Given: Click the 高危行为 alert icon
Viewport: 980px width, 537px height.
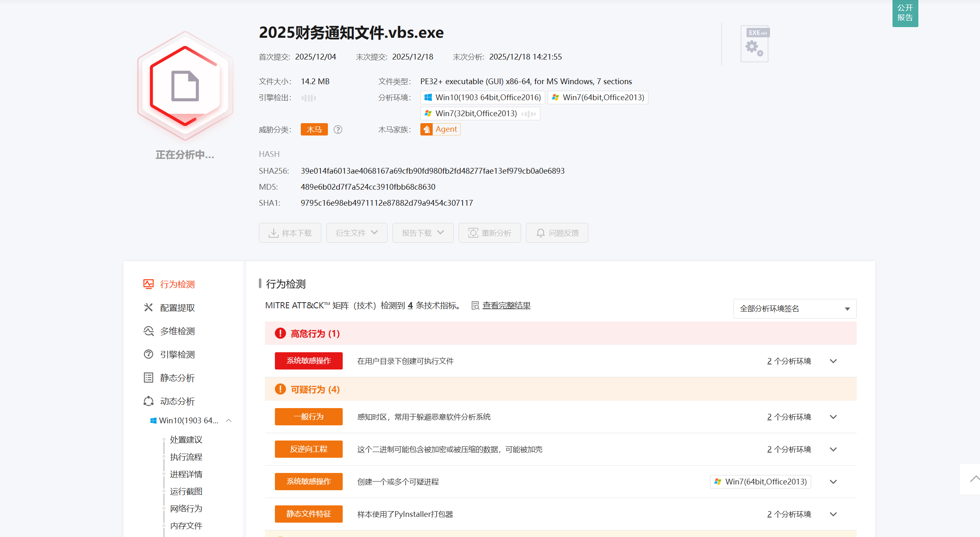Looking at the screenshot, I should pos(280,333).
